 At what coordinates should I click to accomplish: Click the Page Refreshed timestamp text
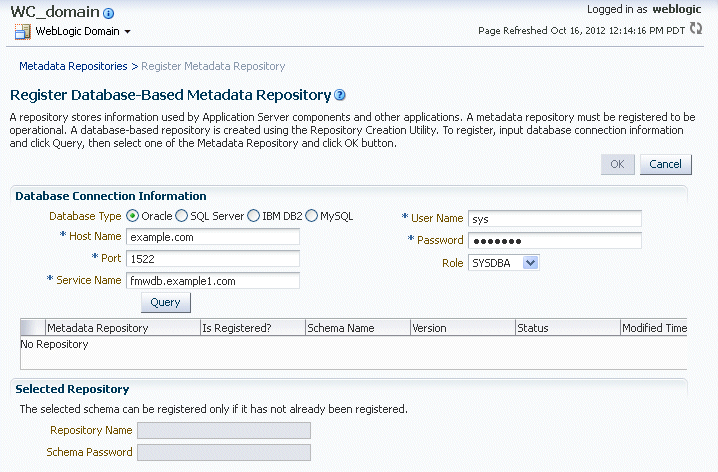(x=582, y=31)
